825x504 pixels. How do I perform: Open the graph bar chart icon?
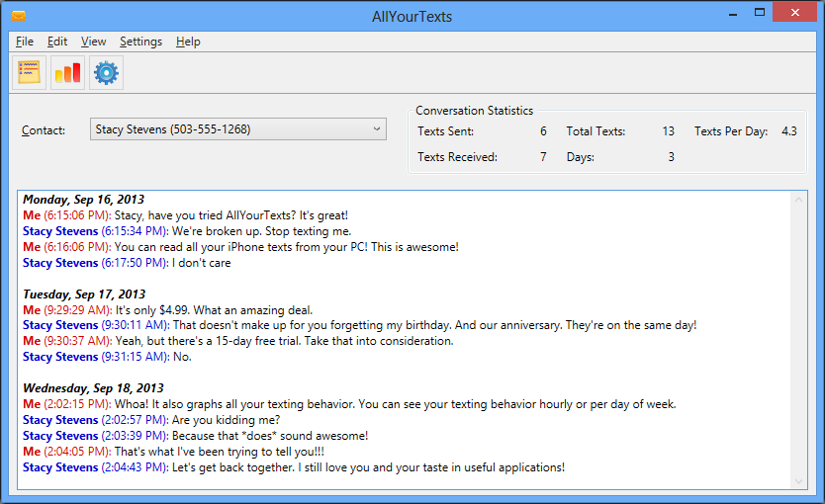67,72
